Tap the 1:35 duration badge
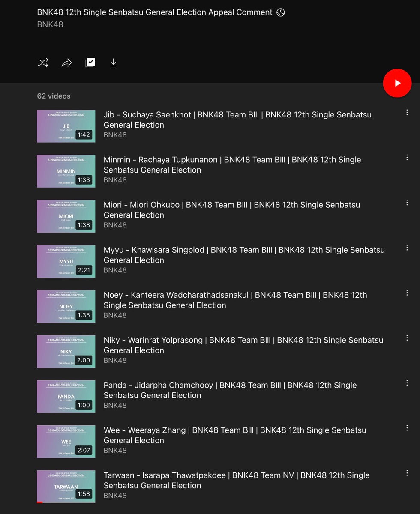Viewport: 420px width, 514px height. [84, 315]
